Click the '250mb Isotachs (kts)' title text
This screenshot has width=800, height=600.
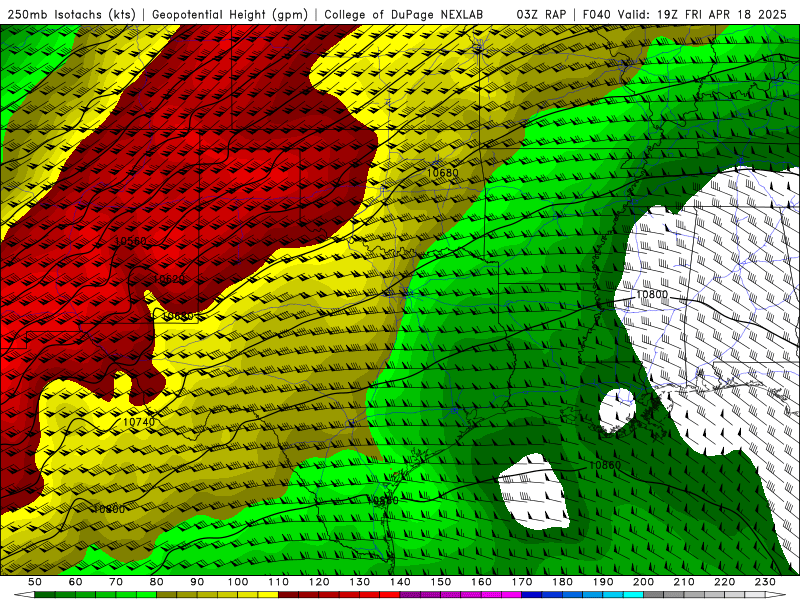(x=72, y=14)
